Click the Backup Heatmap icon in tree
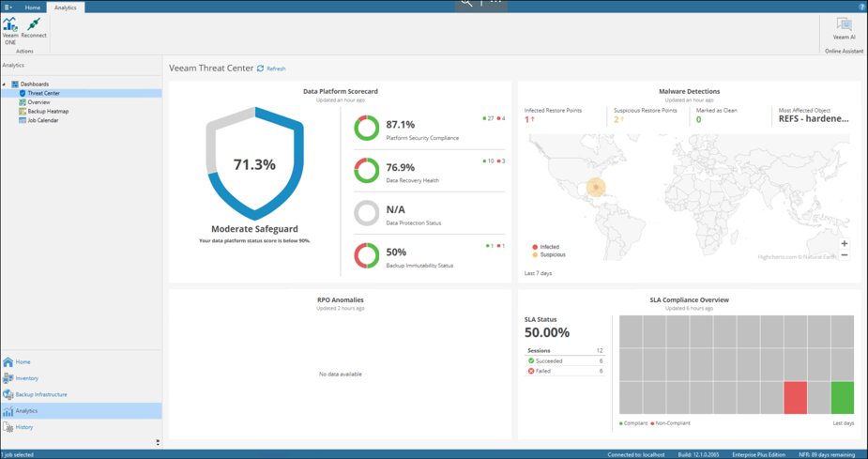 tap(23, 112)
